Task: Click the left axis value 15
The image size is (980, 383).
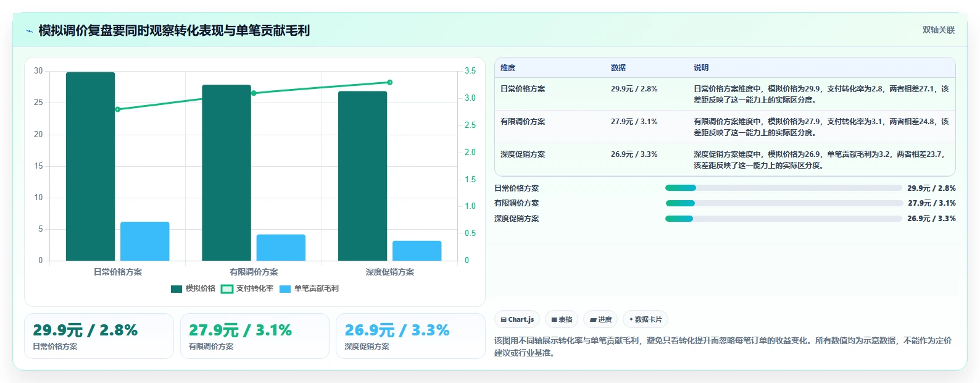Action: click(38, 166)
